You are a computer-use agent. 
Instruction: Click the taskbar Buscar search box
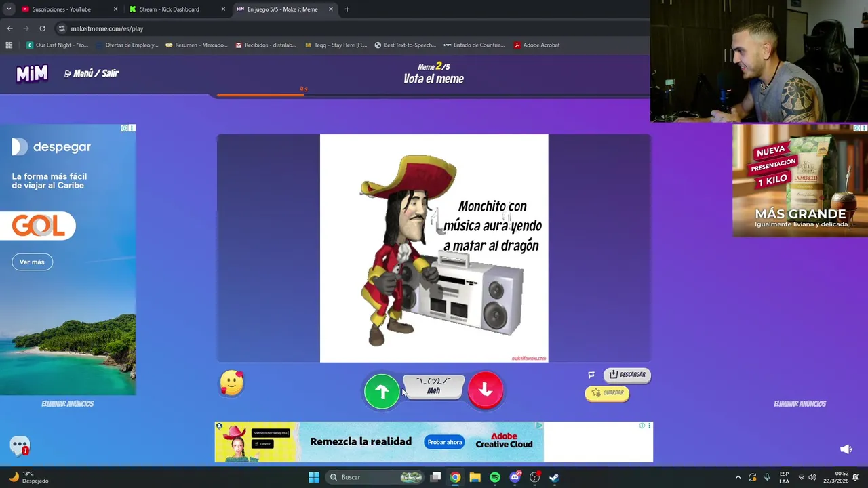(375, 477)
